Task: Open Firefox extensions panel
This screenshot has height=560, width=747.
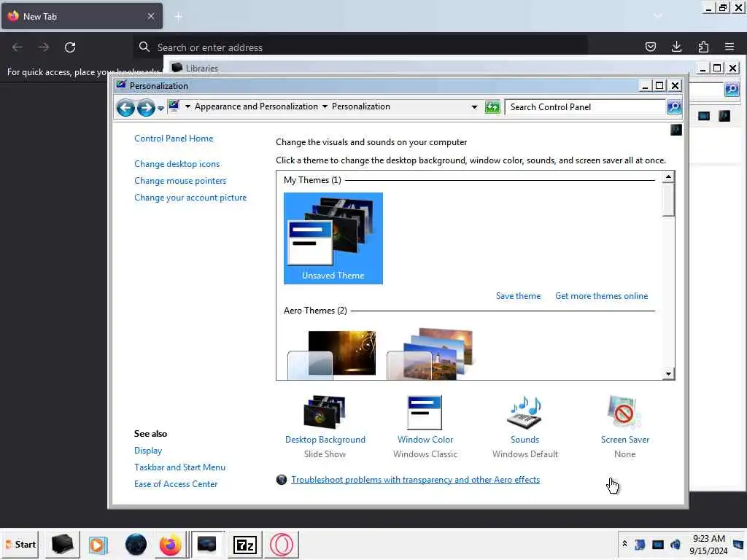Action: pyautogui.click(x=703, y=47)
